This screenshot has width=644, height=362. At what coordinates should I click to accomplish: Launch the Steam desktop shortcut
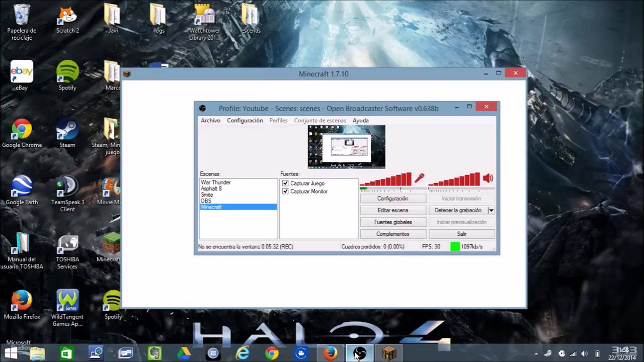click(x=67, y=133)
